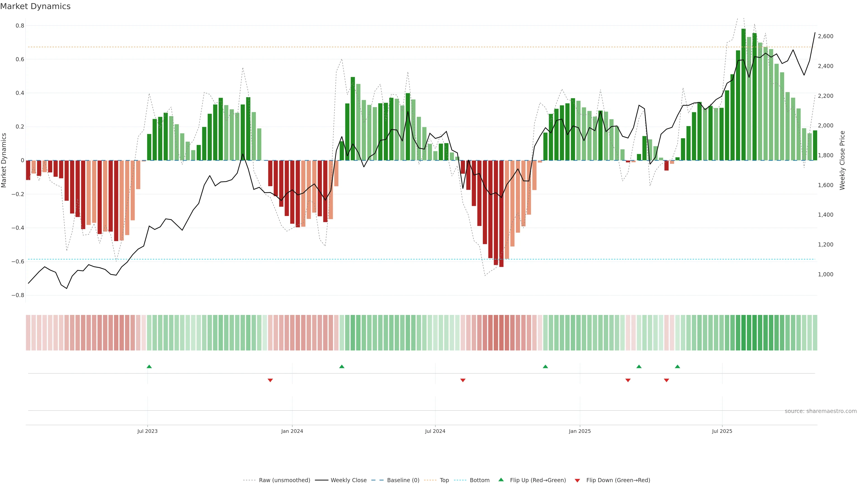Click the source sharemaestro.com text
868x488 pixels.
pyautogui.click(x=821, y=411)
